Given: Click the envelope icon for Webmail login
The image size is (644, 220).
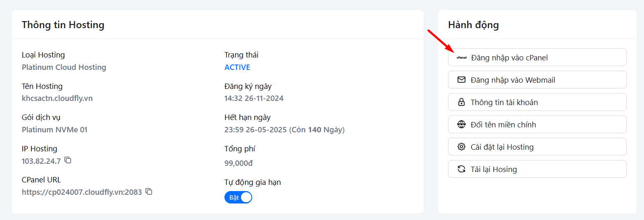Looking at the screenshot, I should point(461,80).
